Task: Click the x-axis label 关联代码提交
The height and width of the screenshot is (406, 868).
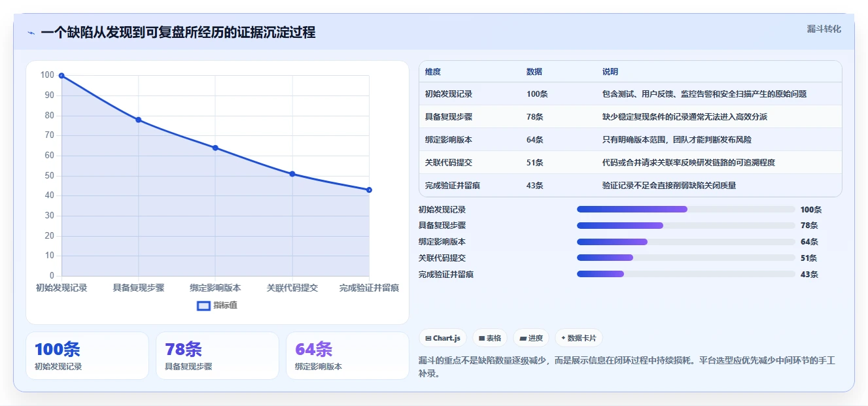Action: (x=292, y=288)
